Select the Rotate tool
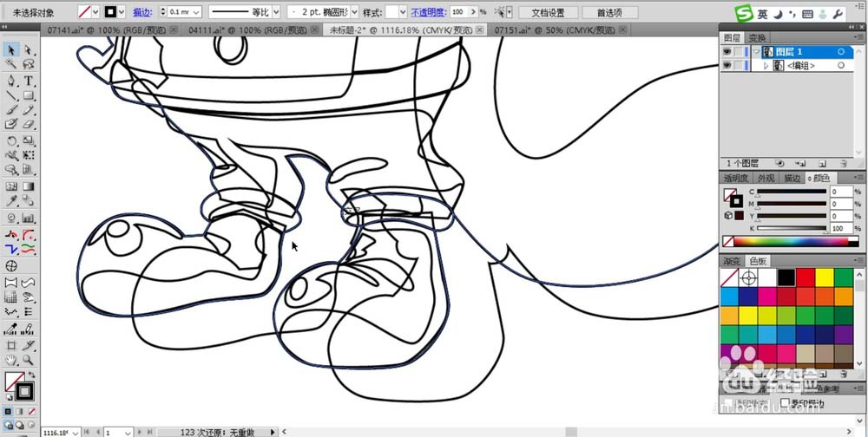 coord(11,141)
